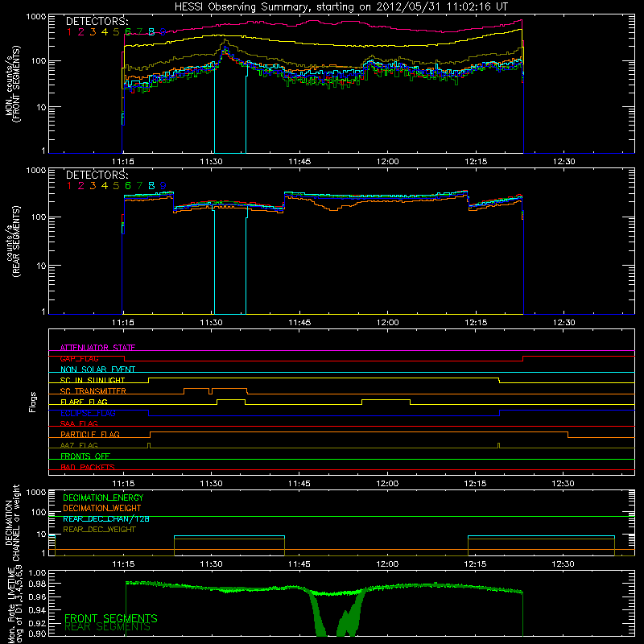
Task: Click the ATTENUATOR_STATE flag label
Action: 97,348
